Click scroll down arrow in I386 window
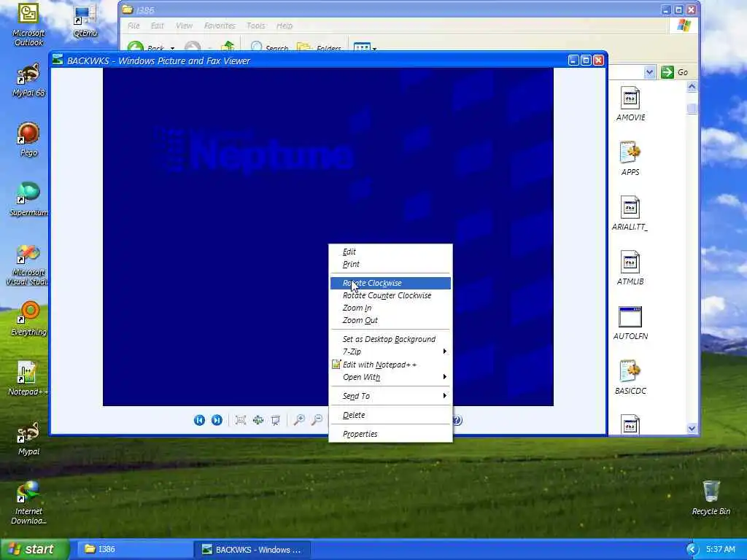Screen dimensions: 747x560 point(692,428)
